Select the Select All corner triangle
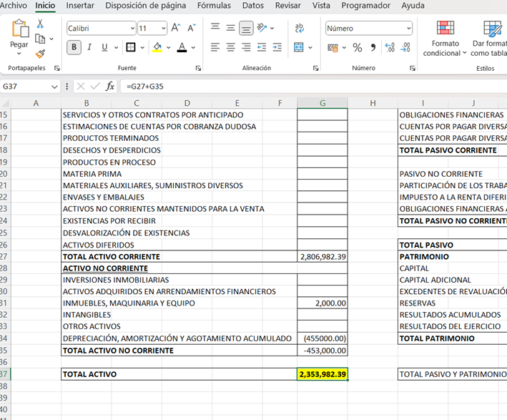Image resolution: width=507 pixels, height=420 pixels. tap(5, 103)
